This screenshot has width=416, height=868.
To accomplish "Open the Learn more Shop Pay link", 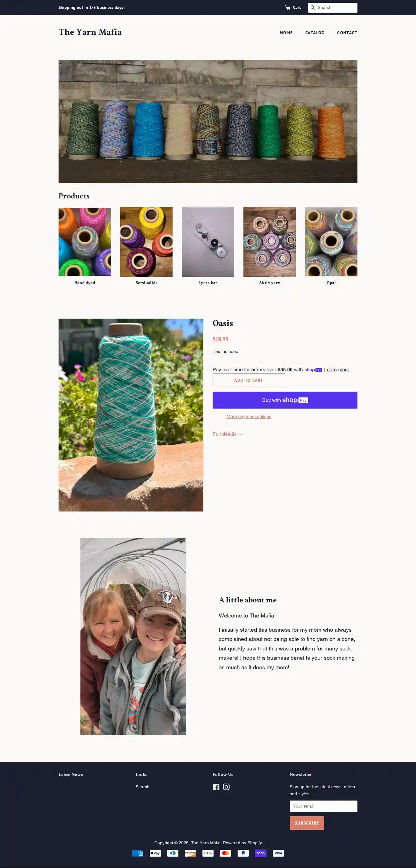I will (336, 370).
